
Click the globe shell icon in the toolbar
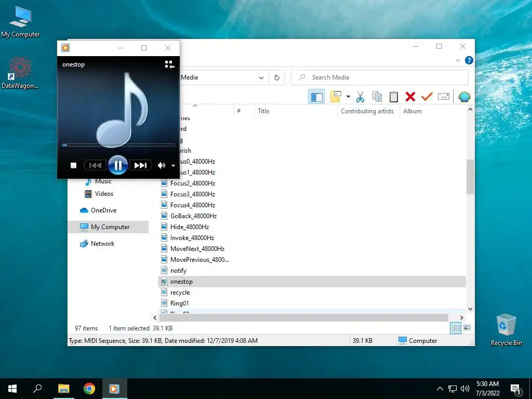(464, 97)
